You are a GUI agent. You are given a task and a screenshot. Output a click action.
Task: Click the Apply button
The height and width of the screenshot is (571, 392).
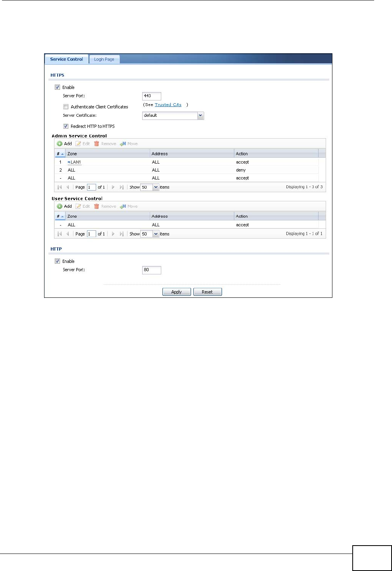[176, 292]
